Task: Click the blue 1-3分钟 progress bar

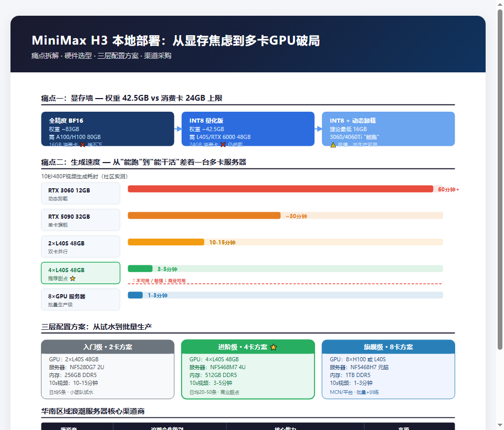Action: [135, 295]
